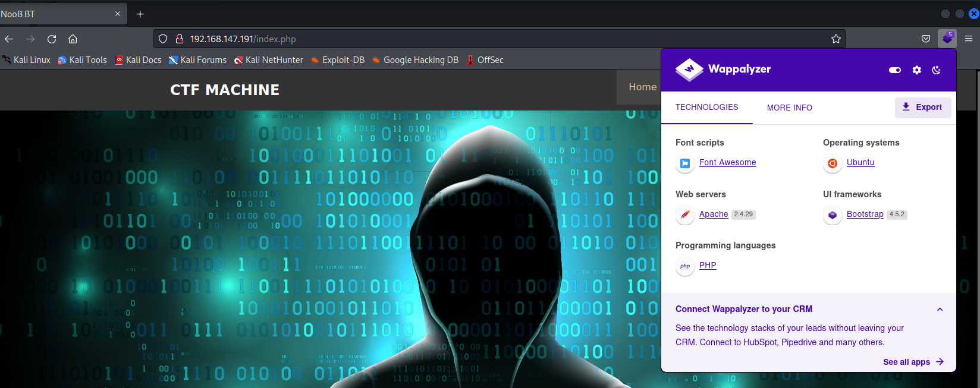
Task: Toggle Wappalyzer dark mode moon icon
Action: click(x=936, y=70)
